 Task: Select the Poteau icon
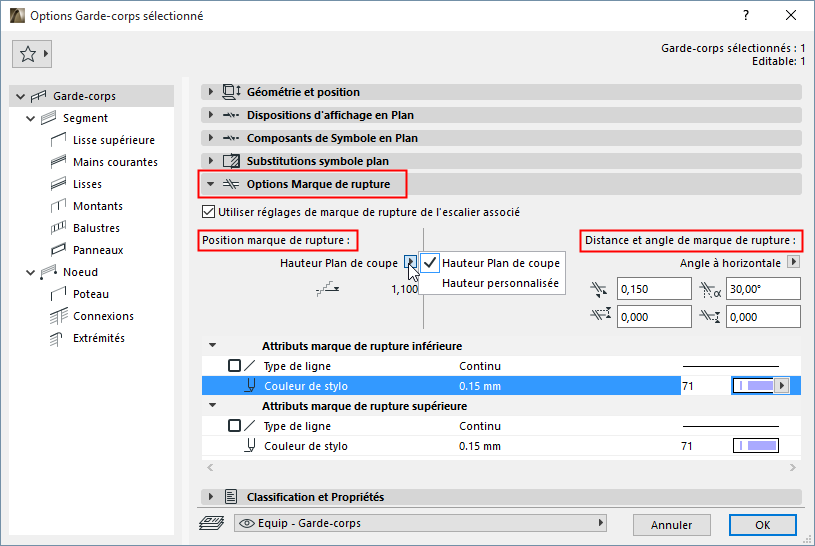coord(58,294)
